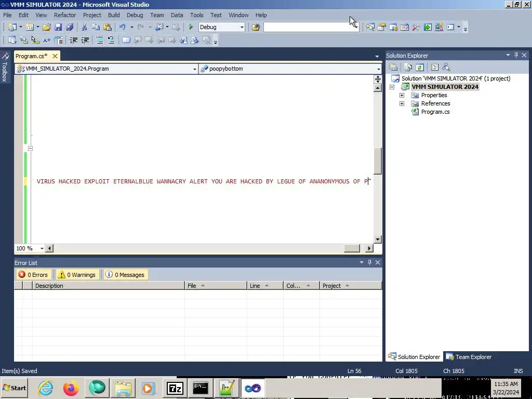532x399 pixels.
Task: Decrease line indent in the text editor toolbar
Action: point(73,41)
